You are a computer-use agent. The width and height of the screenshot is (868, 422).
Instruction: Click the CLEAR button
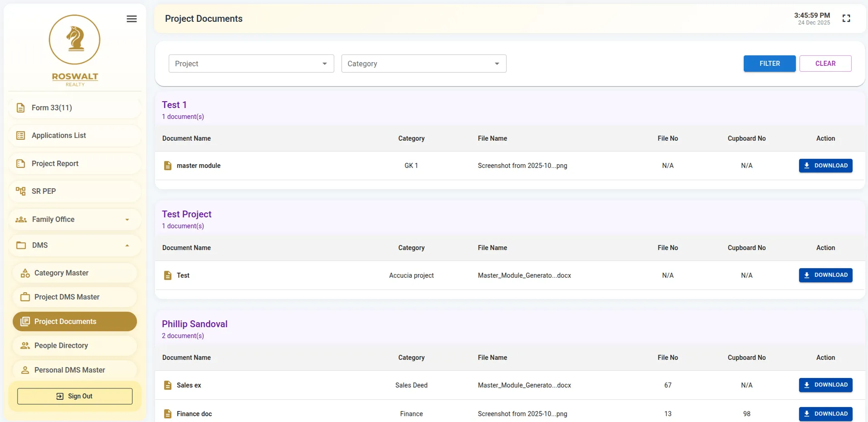point(825,63)
